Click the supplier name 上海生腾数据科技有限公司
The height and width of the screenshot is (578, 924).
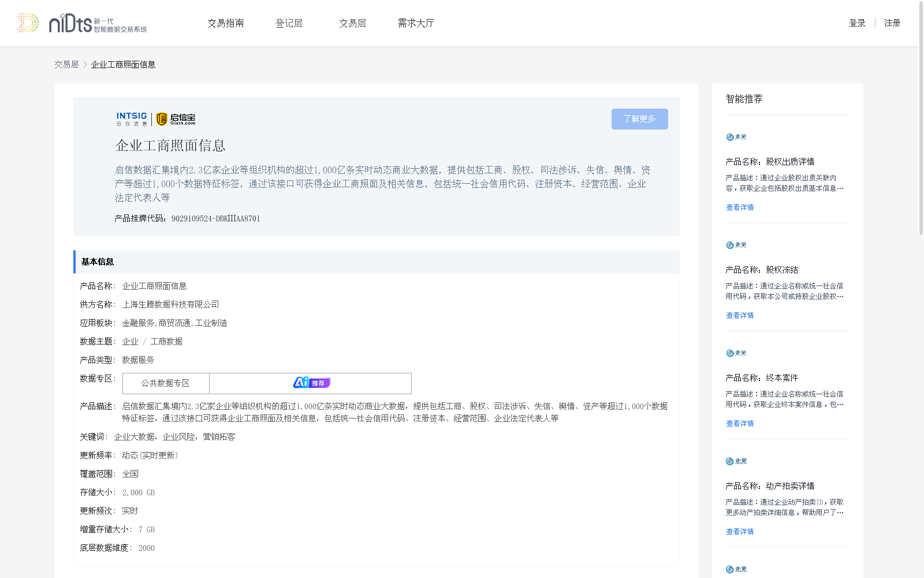coord(170,305)
